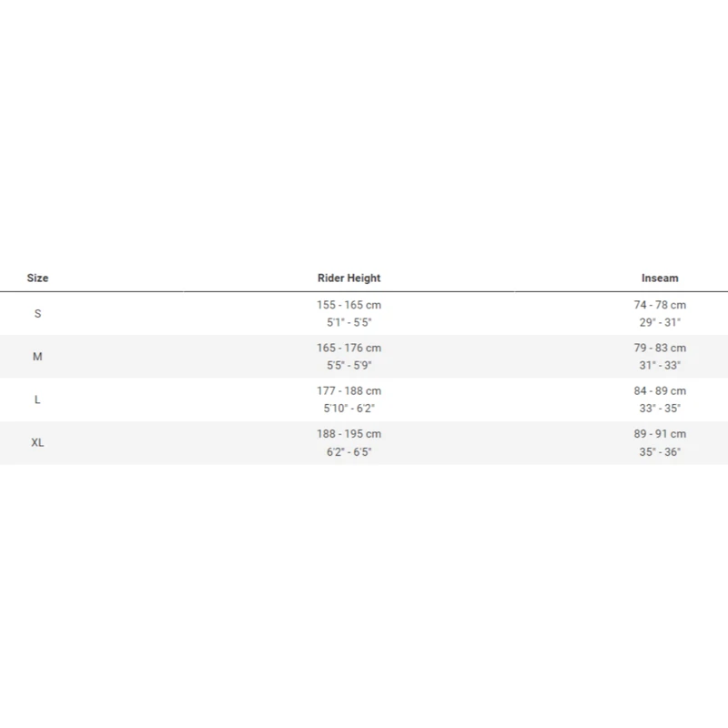Click the Size column header

[37, 278]
